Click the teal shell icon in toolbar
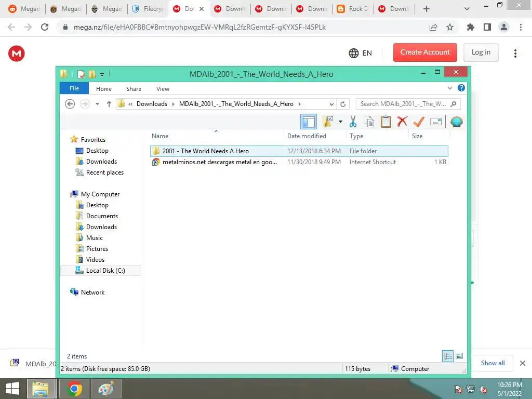Viewport: 532px width, 399px height. pyautogui.click(x=456, y=122)
